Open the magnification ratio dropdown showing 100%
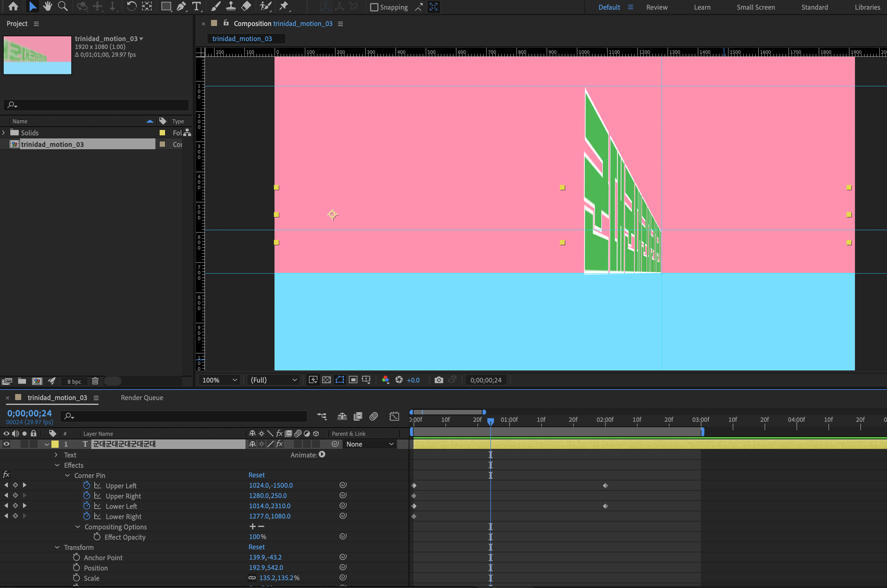The width and height of the screenshot is (887, 588). [x=219, y=380]
